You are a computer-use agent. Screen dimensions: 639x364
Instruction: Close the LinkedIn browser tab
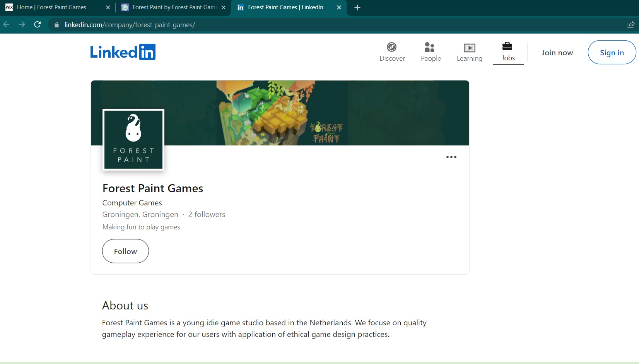tap(339, 7)
